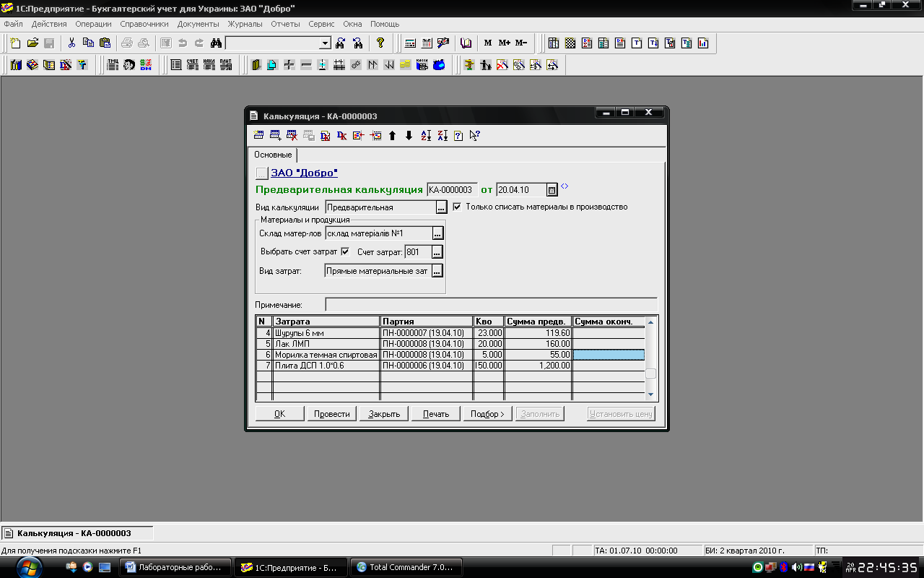This screenshot has width=924, height=578.
Task: Open search with the binoculars icon
Action: pyautogui.click(x=218, y=43)
